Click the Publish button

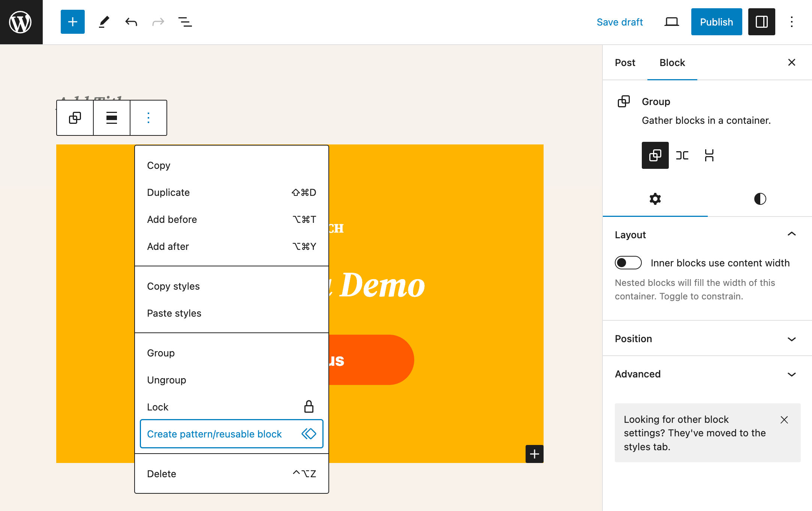[x=716, y=23]
